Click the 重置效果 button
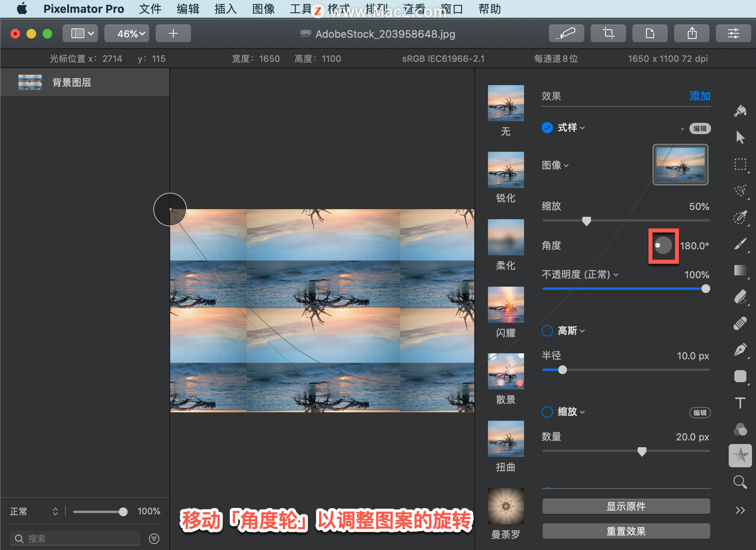The width and height of the screenshot is (756, 550). [626, 531]
